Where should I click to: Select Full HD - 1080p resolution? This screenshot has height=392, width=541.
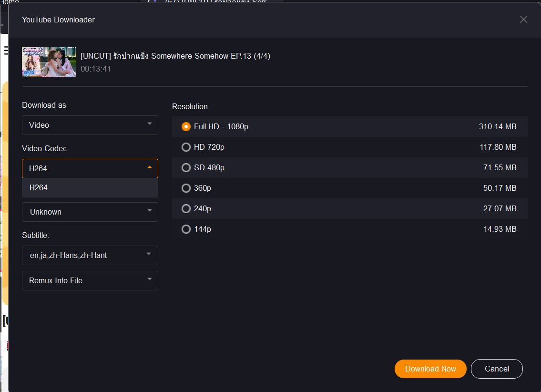click(x=186, y=127)
